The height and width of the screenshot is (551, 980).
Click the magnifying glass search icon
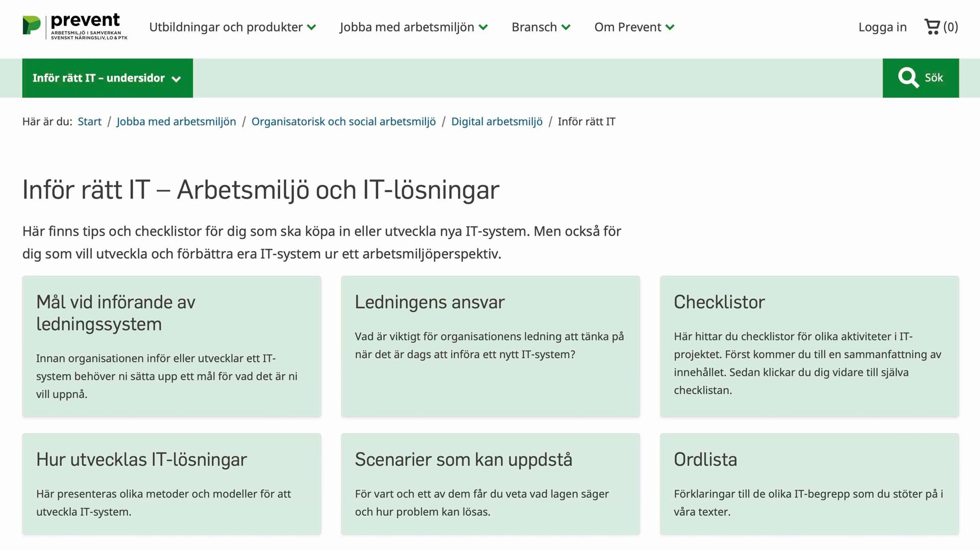click(909, 78)
